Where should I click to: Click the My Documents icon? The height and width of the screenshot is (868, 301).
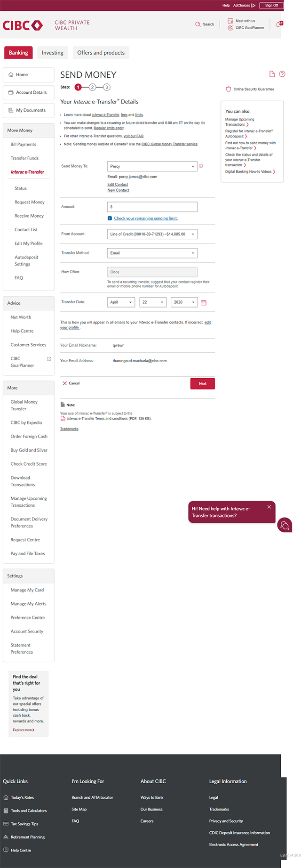click(11, 110)
